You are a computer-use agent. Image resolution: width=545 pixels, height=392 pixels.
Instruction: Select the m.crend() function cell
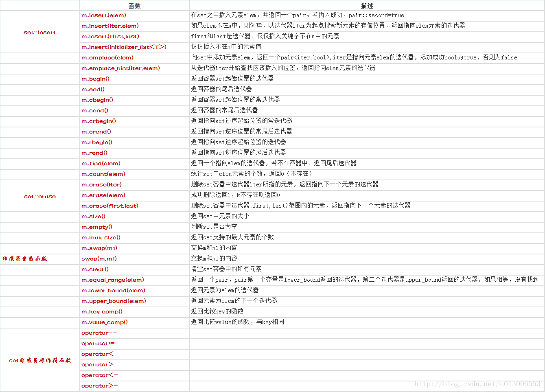pos(135,132)
